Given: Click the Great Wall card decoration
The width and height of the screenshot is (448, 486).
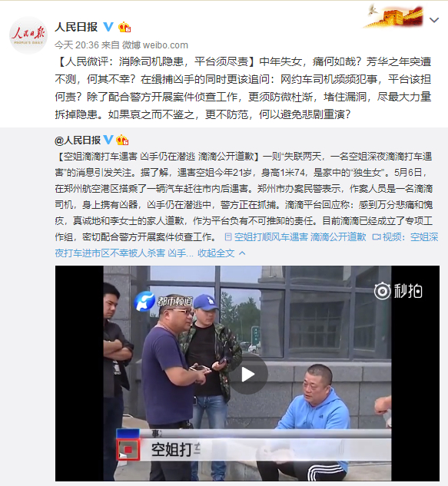Looking at the screenshot, I should click(394, 16).
